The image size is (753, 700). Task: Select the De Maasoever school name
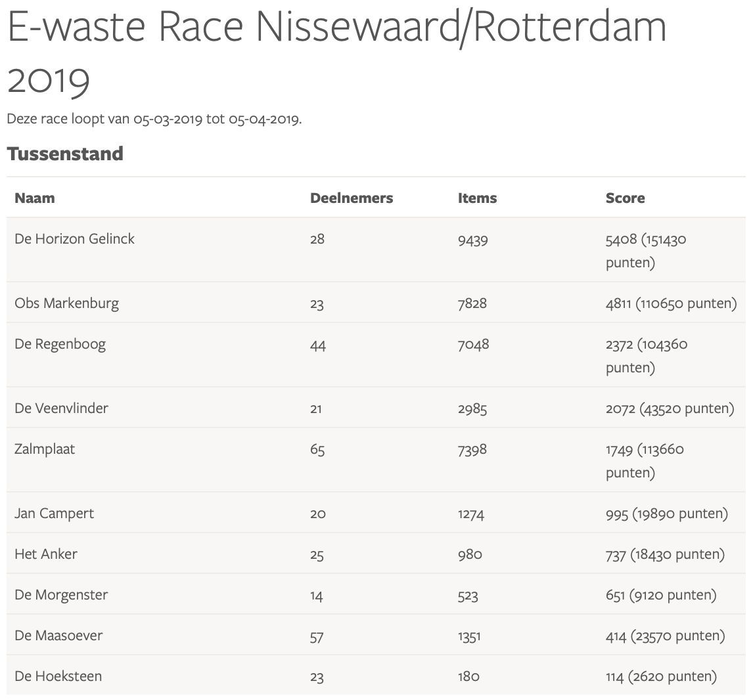pos(58,635)
